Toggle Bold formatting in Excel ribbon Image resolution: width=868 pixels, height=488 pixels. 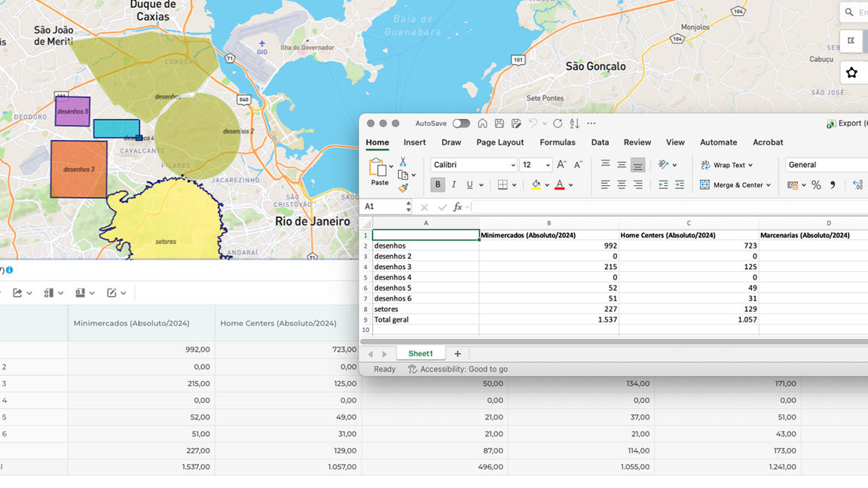coord(438,185)
